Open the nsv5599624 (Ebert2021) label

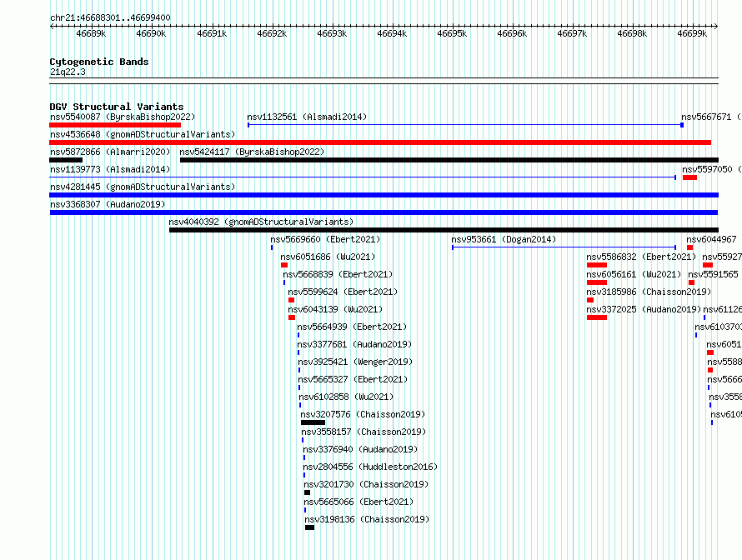(x=343, y=292)
